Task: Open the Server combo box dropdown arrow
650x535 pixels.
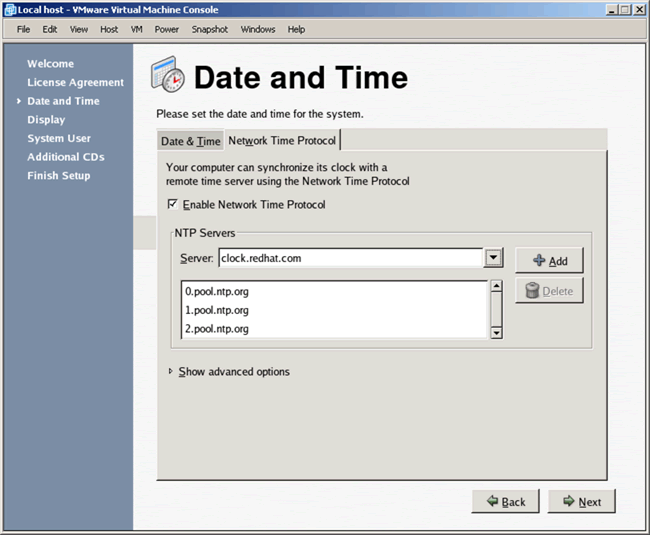Action: pos(492,258)
